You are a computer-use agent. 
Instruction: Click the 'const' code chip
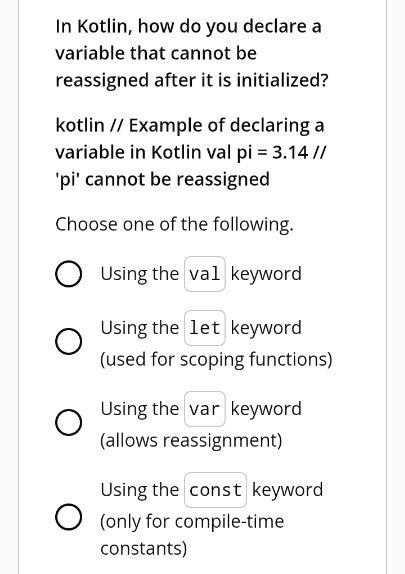[215, 490]
